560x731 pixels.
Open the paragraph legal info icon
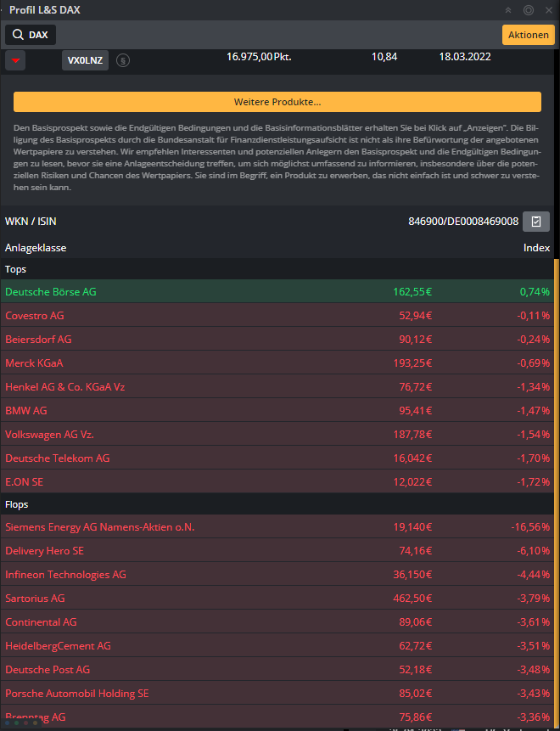123,60
